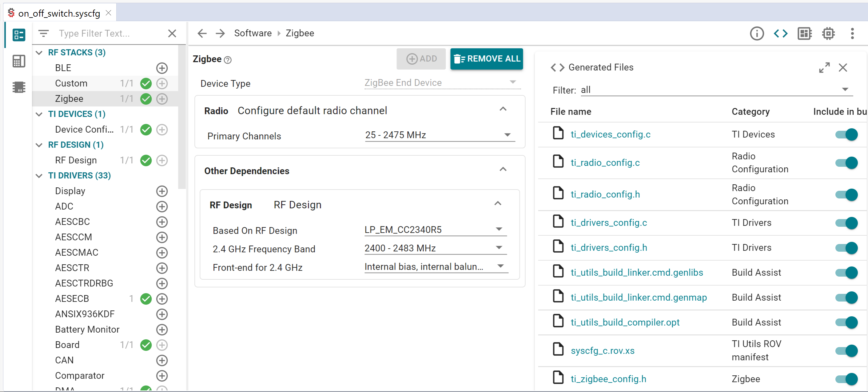Turn off toggle for syscfg_c.rov.xs
The width and height of the screenshot is (868, 392).
point(846,350)
